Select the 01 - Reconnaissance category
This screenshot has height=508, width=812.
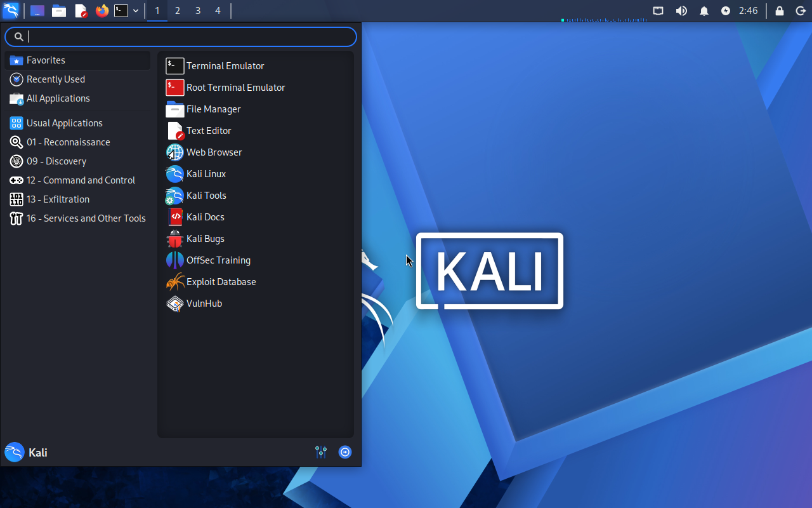[68, 142]
